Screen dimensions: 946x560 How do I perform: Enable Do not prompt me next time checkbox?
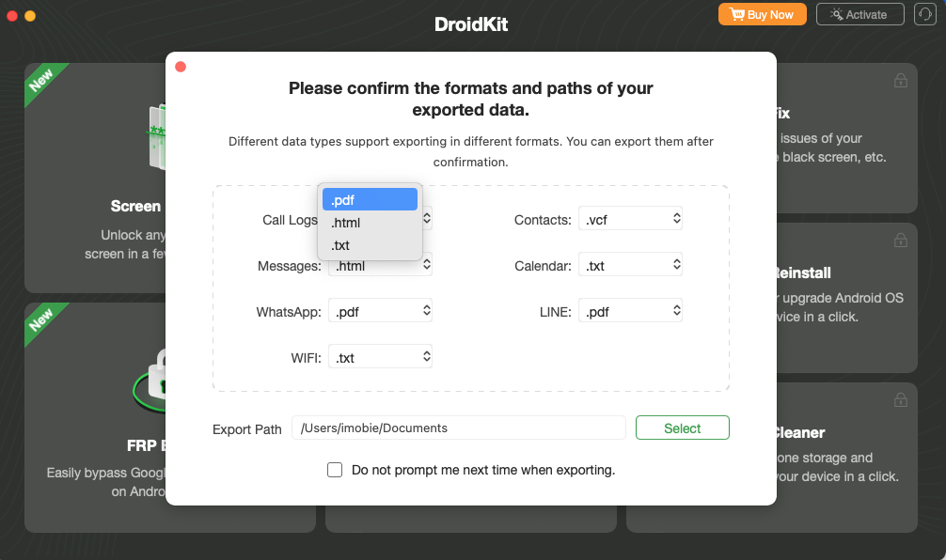click(x=335, y=470)
